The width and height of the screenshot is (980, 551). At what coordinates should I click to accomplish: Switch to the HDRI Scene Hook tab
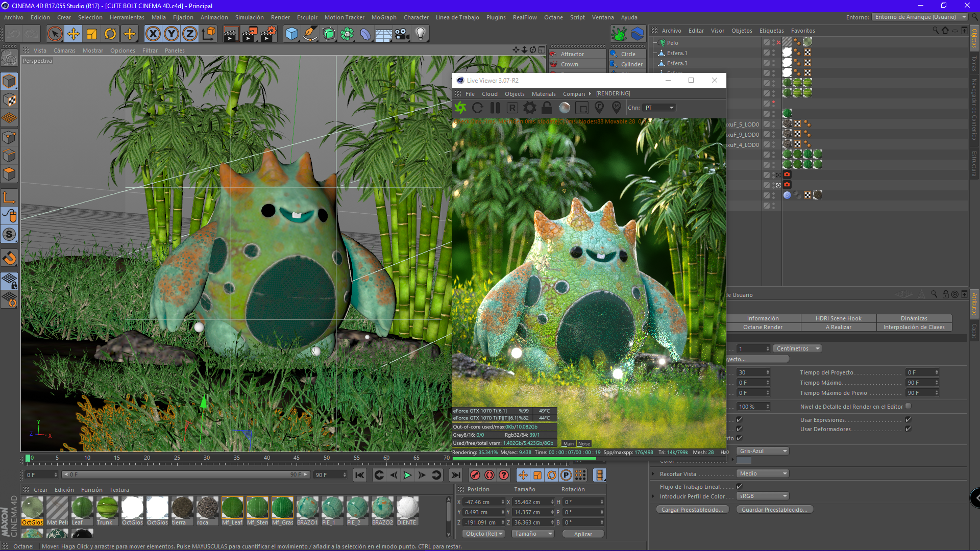click(838, 318)
